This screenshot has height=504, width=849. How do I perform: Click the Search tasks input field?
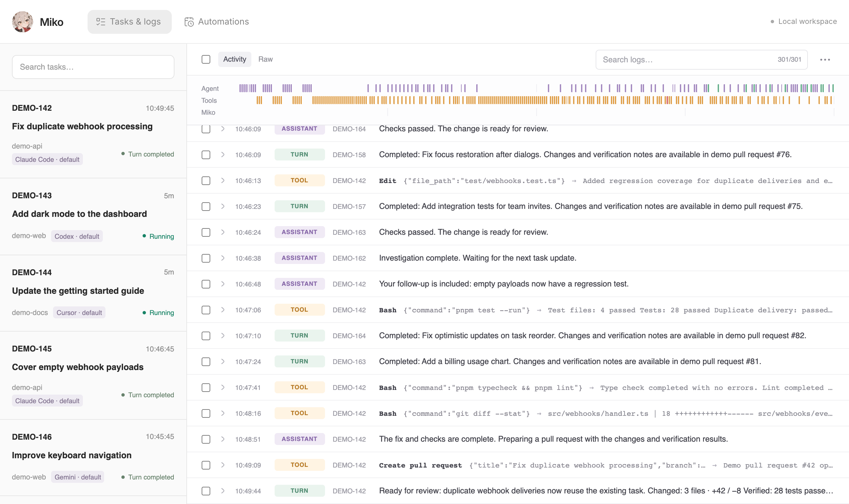93,67
